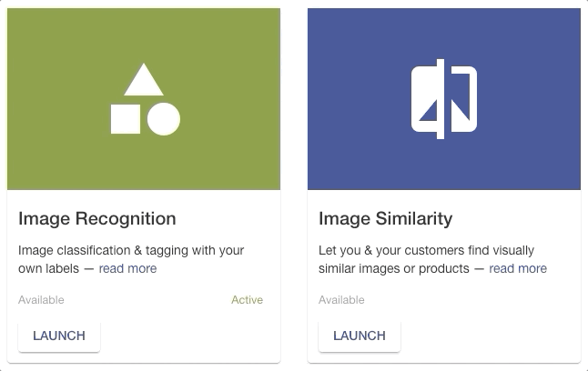Viewport: 588px width, 371px height.
Task: Click the white square shape icon
Action: 126,119
